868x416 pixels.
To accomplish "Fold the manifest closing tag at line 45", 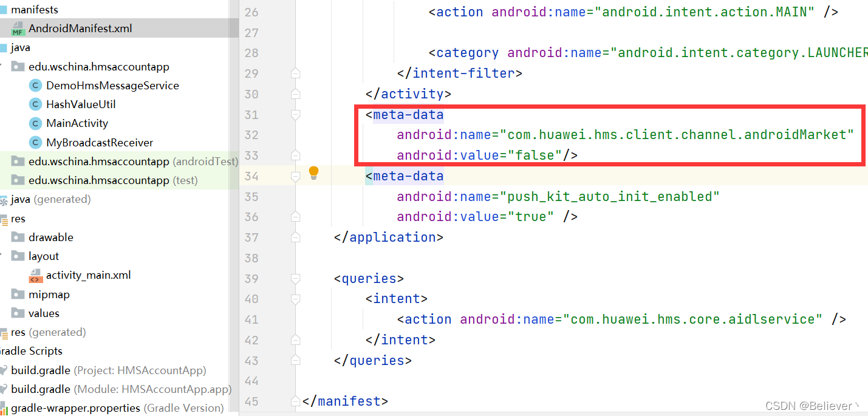I will pos(295,401).
